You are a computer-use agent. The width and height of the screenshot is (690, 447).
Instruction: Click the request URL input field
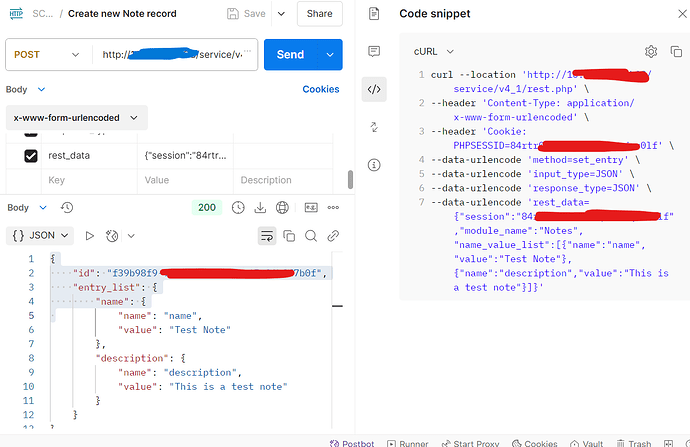(x=175, y=55)
